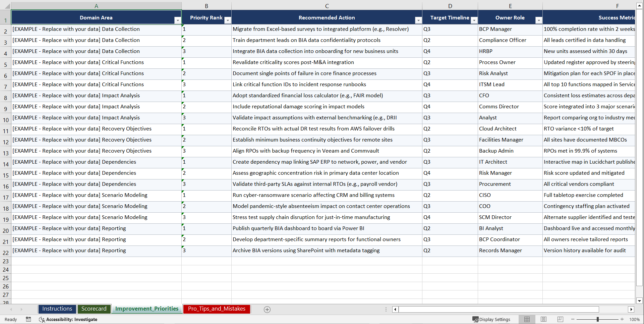Zoom in using the plus button
644x324 pixels.
622,319
